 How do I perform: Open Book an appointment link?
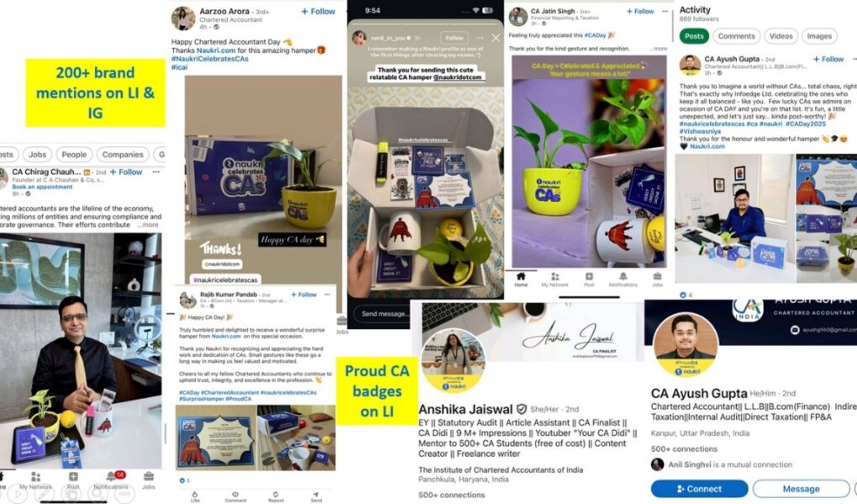coord(42,187)
